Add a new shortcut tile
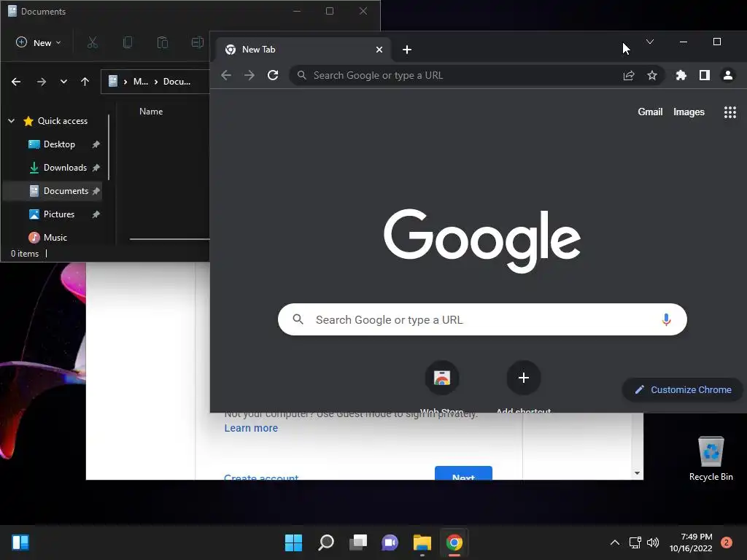This screenshot has width=747, height=560. 524,378
